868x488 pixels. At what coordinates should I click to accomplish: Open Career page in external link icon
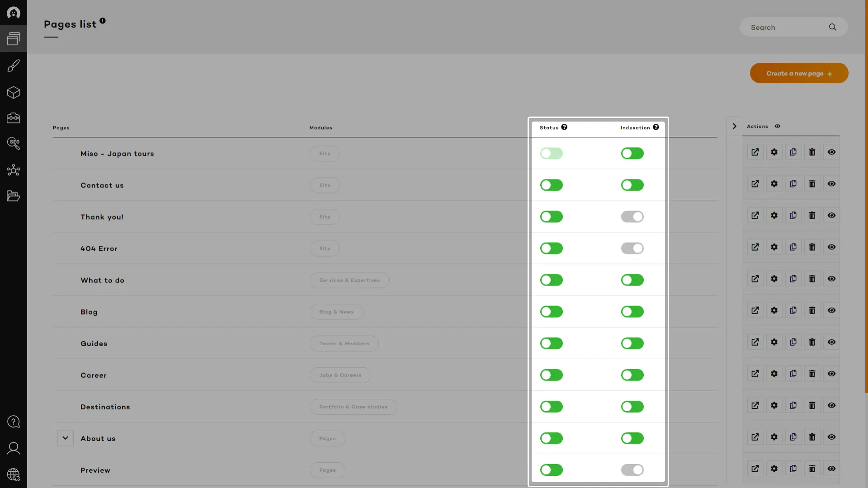(755, 374)
